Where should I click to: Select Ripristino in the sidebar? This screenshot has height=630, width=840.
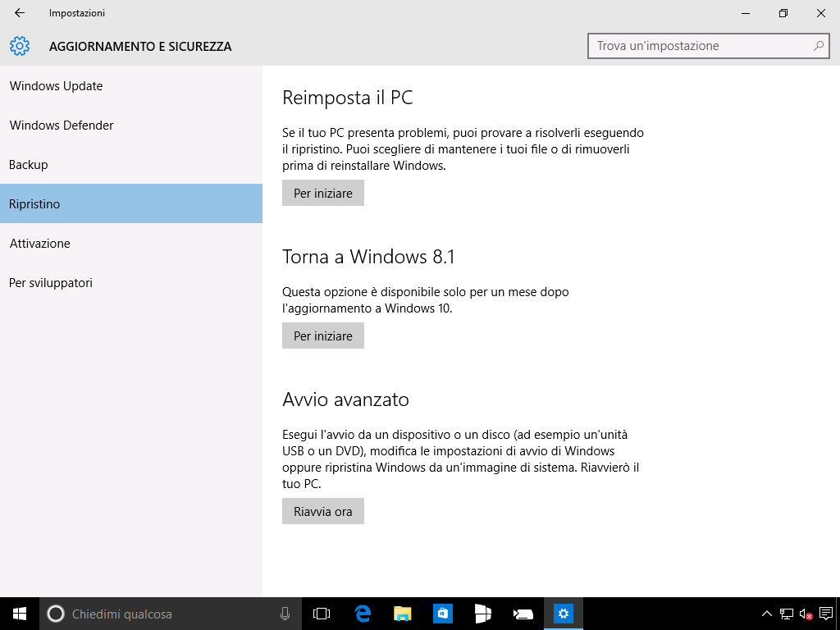click(131, 203)
